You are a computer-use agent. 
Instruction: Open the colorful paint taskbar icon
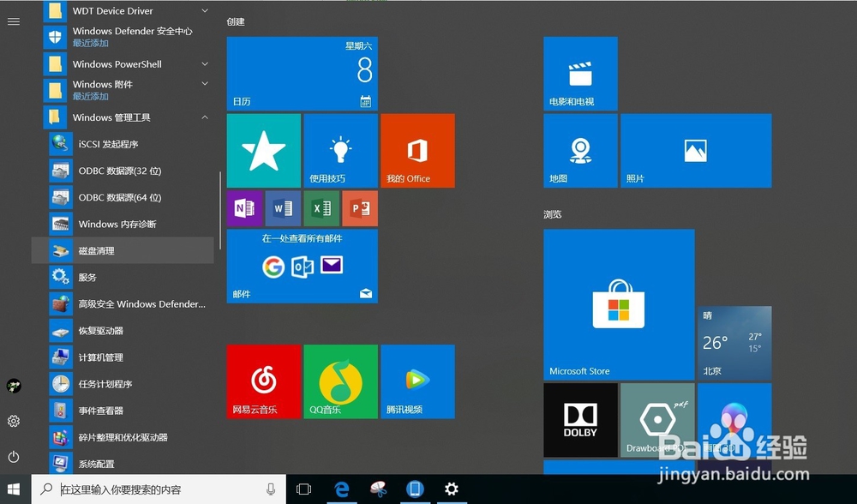pyautogui.click(x=378, y=489)
